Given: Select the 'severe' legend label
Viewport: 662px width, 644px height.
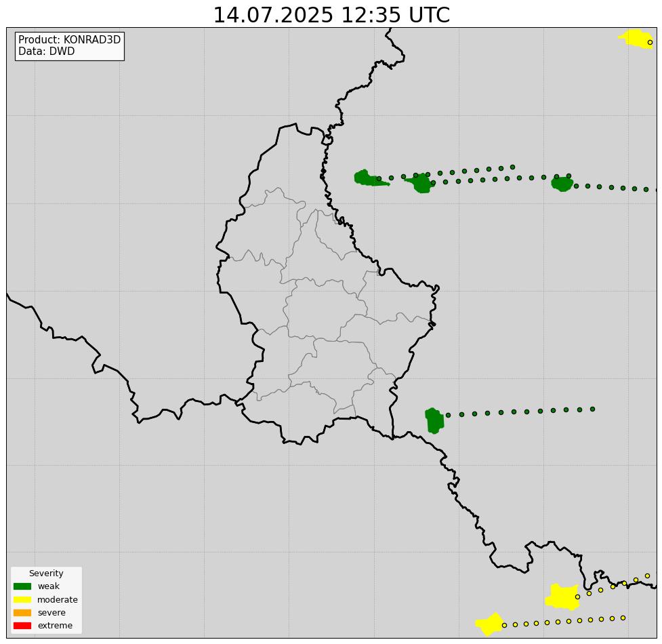Looking at the screenshot, I should click(51, 613).
